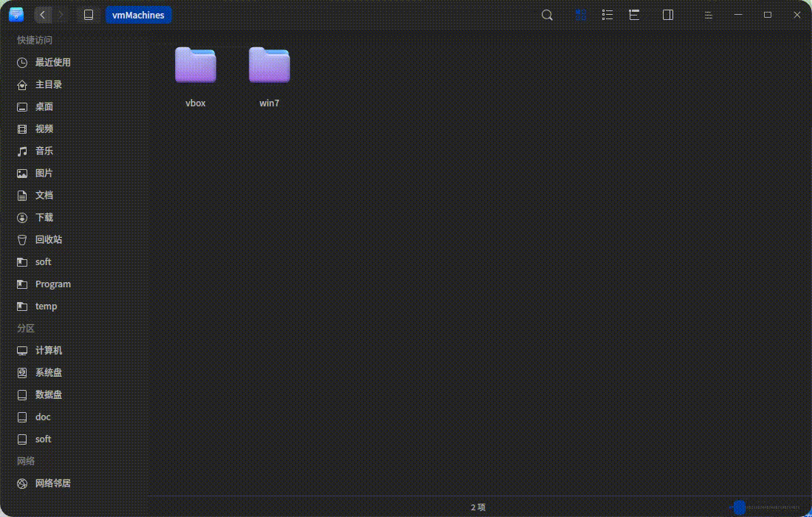Viewport: 812px width, 517px height.
Task: Click the monitor icon beside 计算机
Action: point(21,352)
